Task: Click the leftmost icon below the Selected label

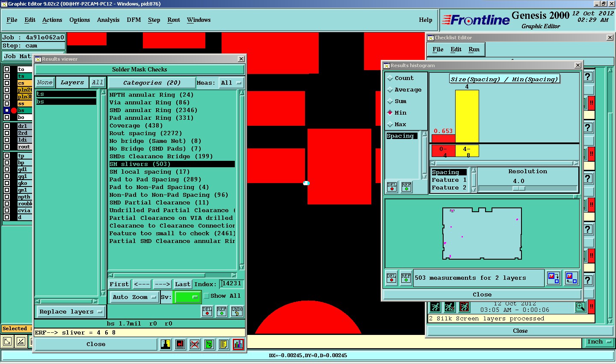Action: (x=7, y=341)
